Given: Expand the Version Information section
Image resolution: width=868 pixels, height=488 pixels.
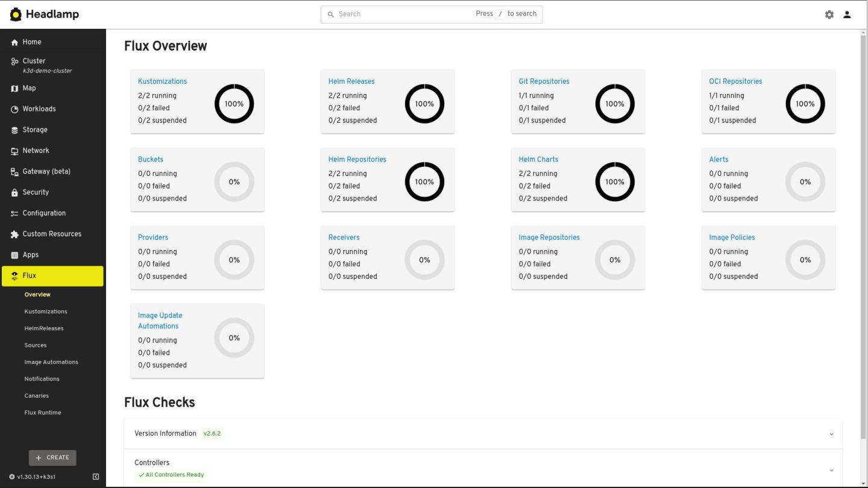Looking at the screenshot, I should point(482,434).
